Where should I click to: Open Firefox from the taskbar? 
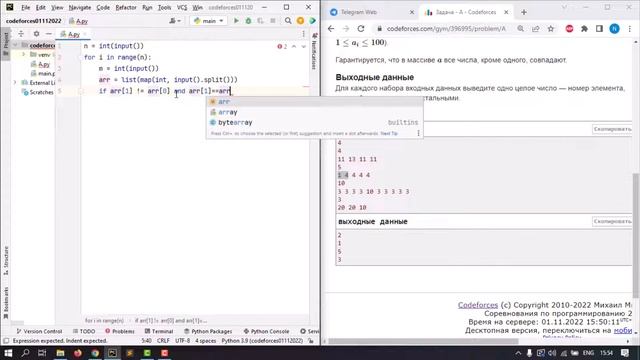[x=78, y=353]
